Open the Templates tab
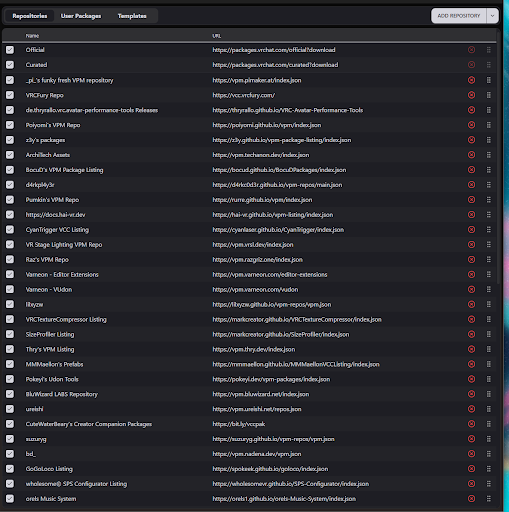The width and height of the screenshot is (509, 512). pyautogui.click(x=132, y=16)
